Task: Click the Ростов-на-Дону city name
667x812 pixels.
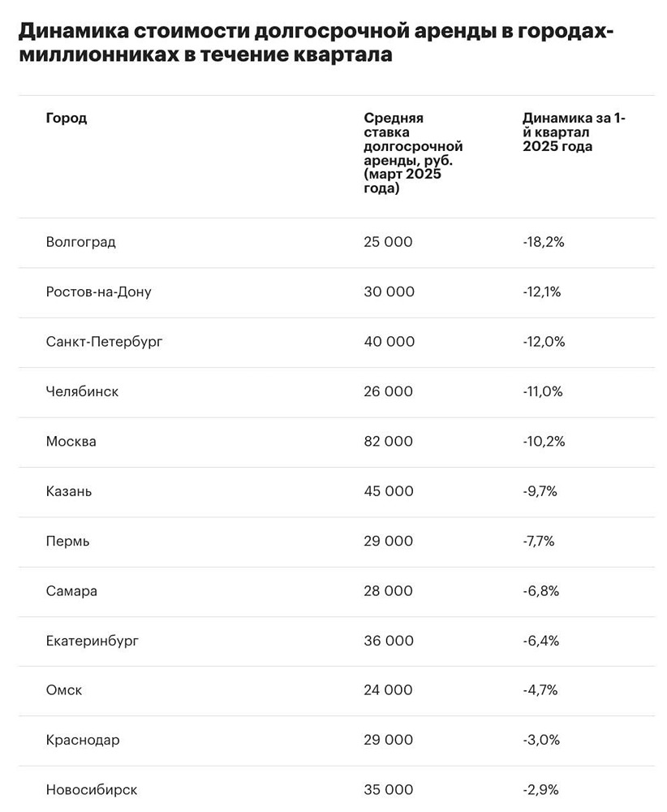Action: tap(99, 292)
